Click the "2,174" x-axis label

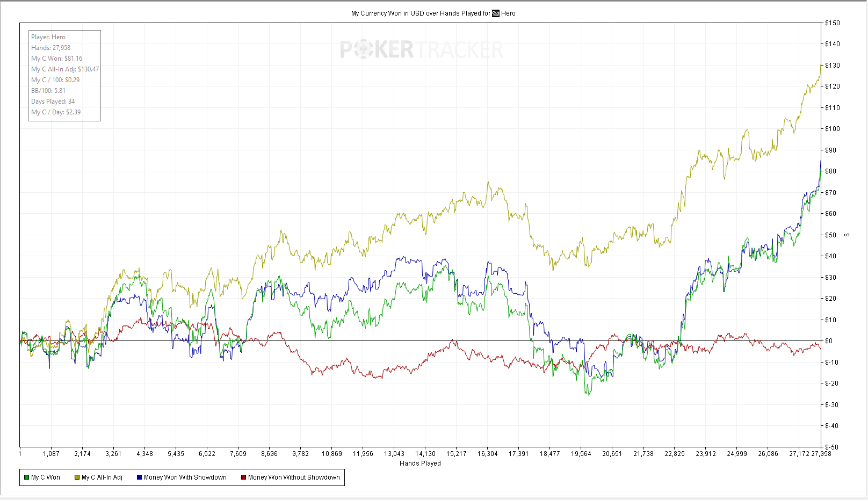(83, 454)
